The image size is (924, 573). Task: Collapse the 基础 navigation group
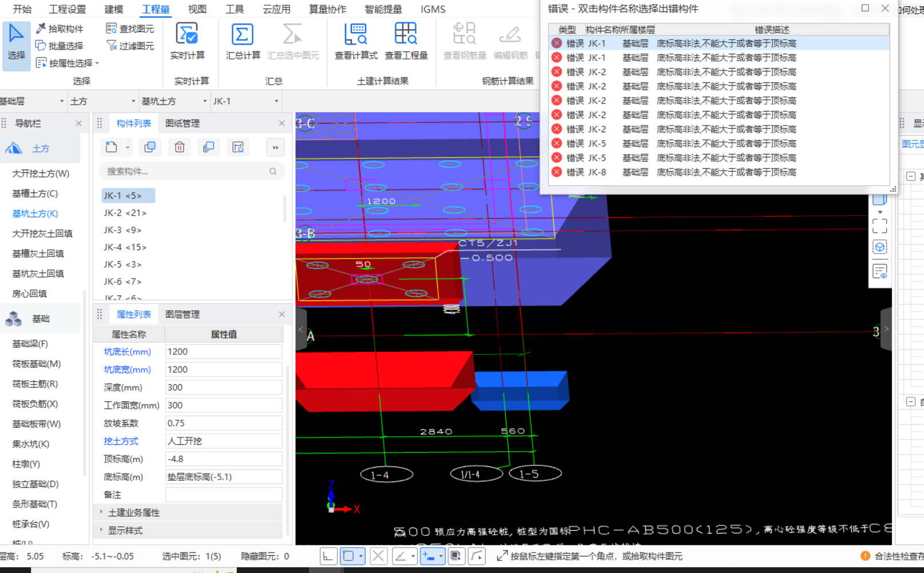(x=41, y=319)
